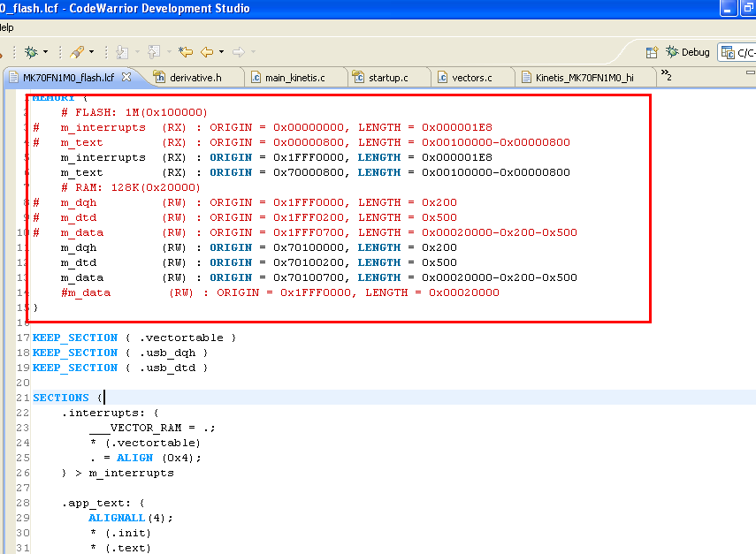Open the Search icon's dropdown arrow

coord(92,51)
